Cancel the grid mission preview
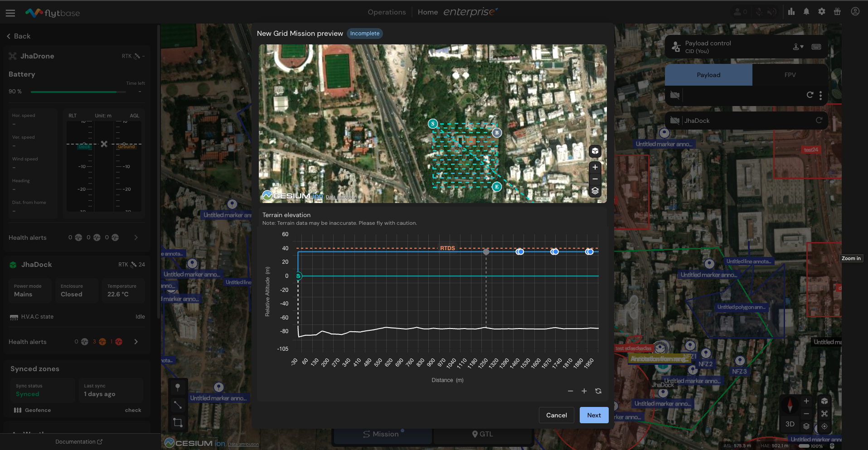This screenshot has height=450, width=868. [556, 415]
